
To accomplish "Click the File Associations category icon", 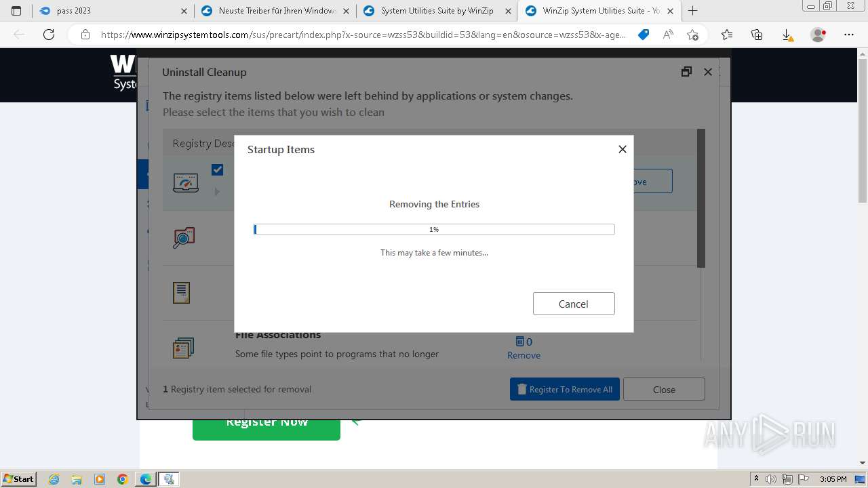I will 183,348.
